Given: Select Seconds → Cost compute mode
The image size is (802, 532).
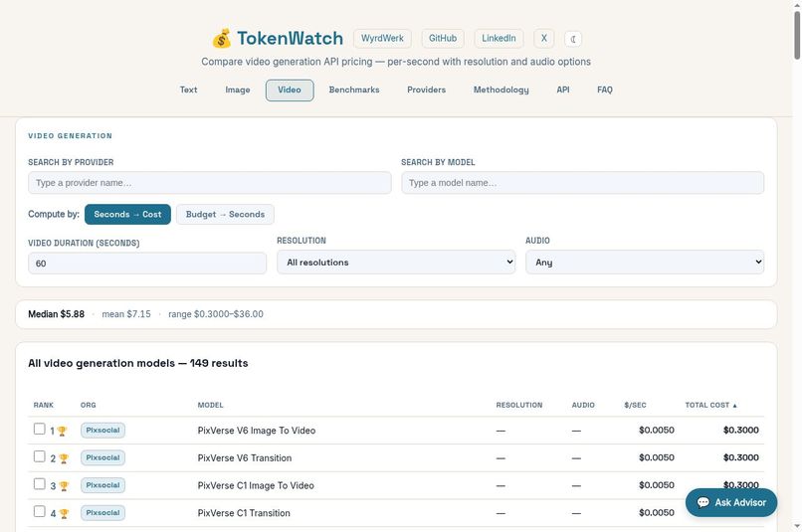Looking at the screenshot, I should coord(127,214).
